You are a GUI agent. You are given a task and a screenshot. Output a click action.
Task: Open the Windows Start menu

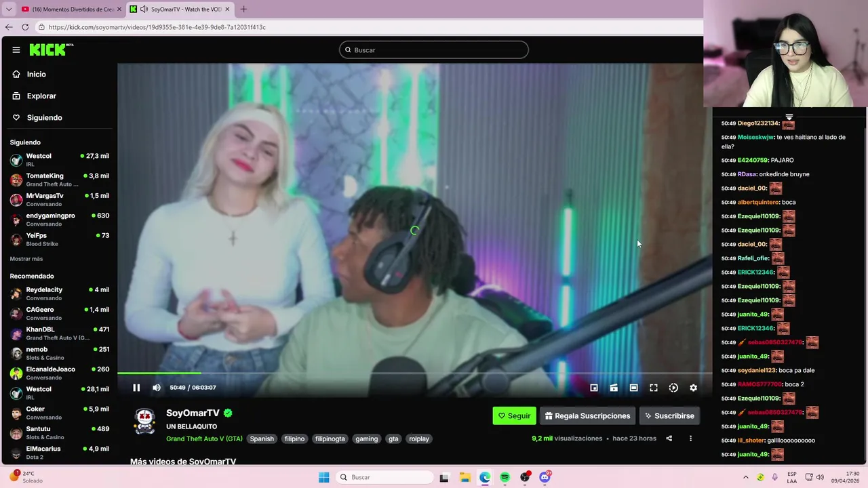click(324, 477)
